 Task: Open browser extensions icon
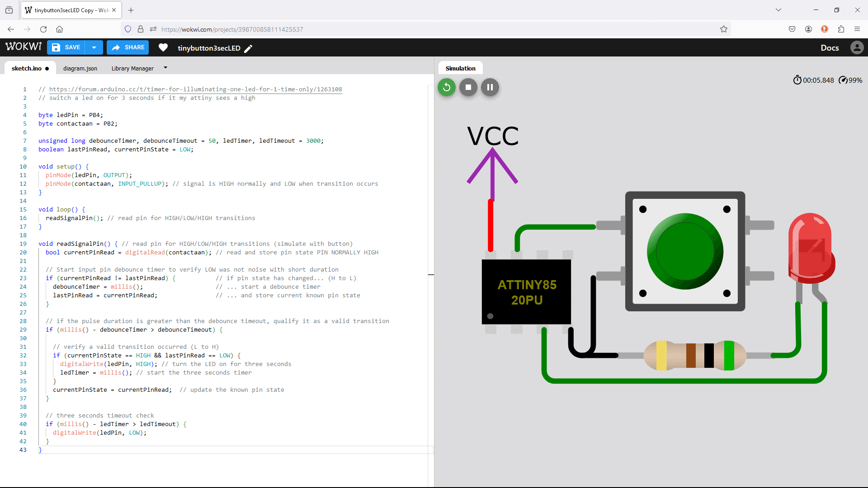841,29
